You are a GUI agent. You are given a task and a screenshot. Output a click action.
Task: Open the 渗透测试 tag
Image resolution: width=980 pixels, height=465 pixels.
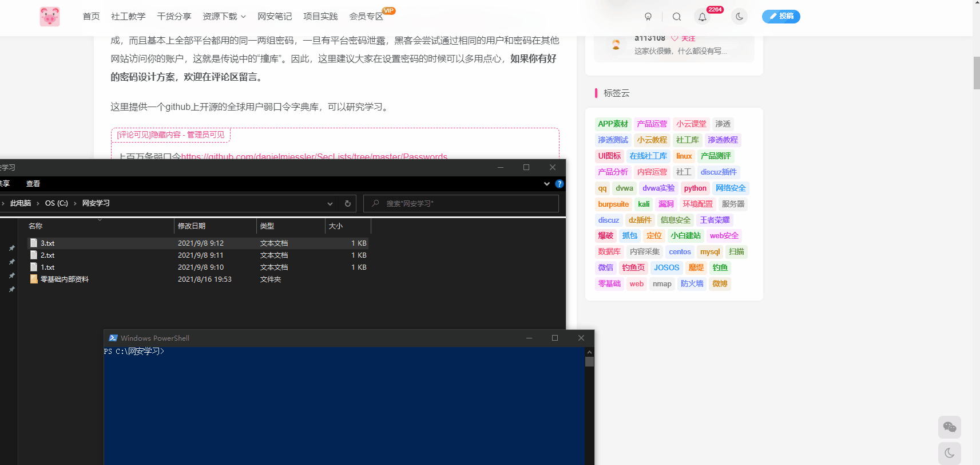[613, 140]
